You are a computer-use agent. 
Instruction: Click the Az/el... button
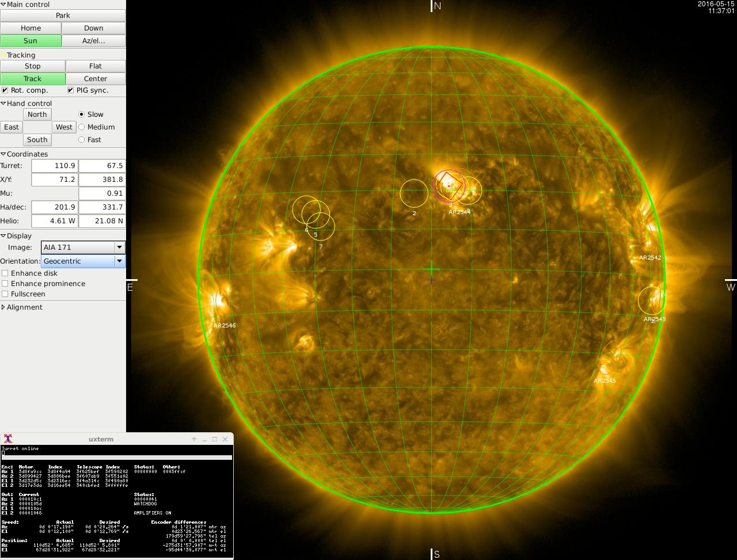(x=93, y=41)
